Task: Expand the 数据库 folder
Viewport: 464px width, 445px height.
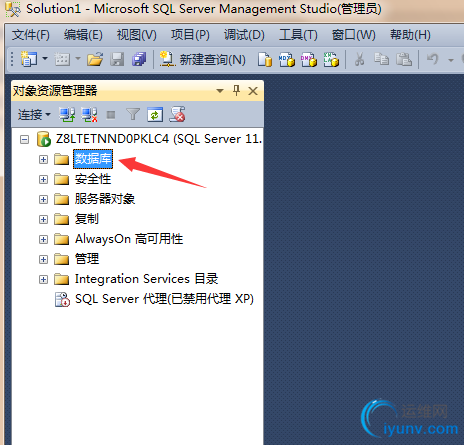Action: point(43,159)
